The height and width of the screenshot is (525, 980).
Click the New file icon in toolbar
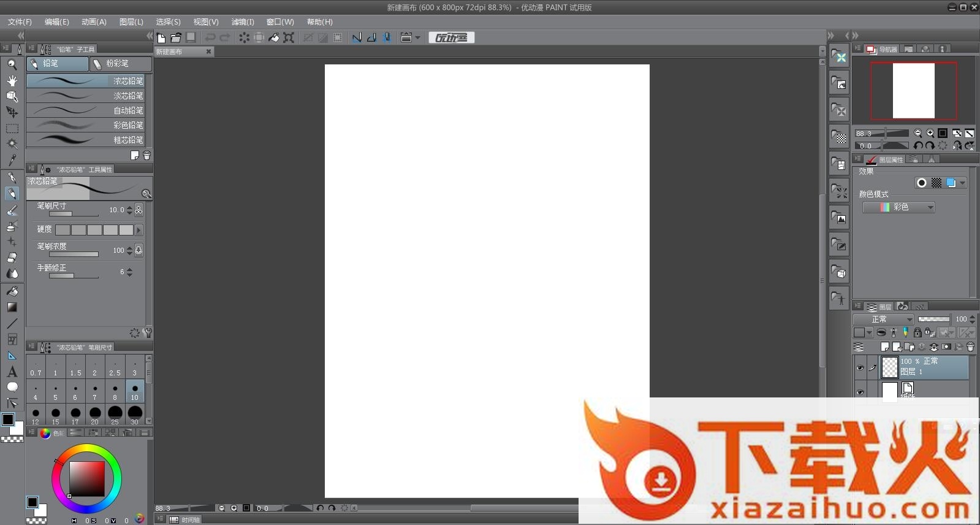point(161,37)
